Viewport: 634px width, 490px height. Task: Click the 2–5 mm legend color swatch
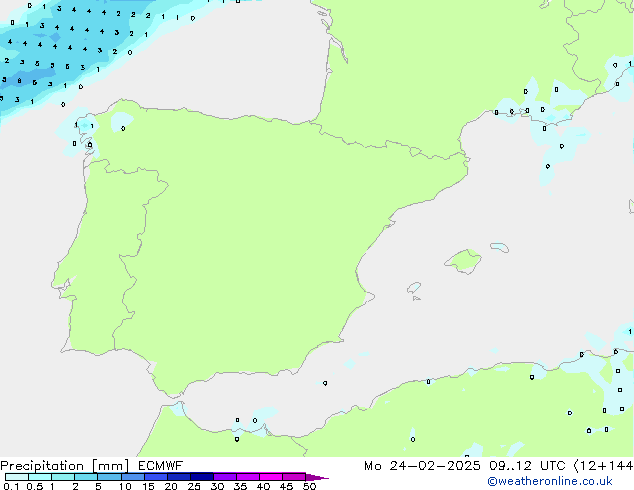86,477
